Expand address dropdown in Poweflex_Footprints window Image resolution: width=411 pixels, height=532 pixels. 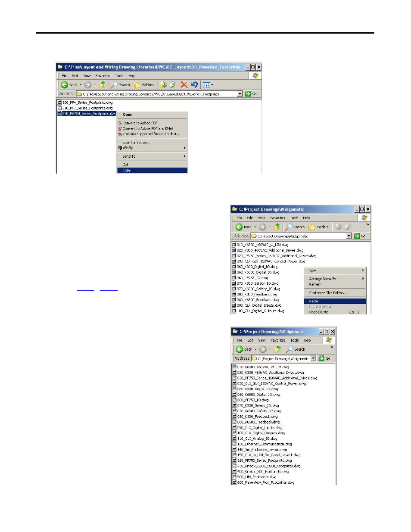[240, 94]
